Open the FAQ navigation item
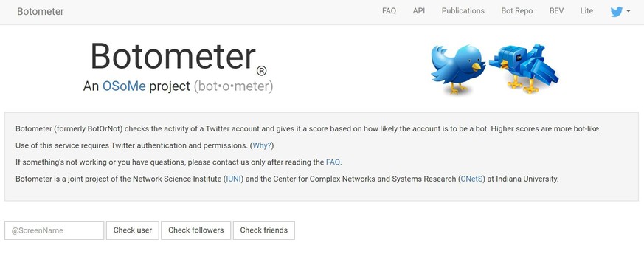The height and width of the screenshot is (271, 644). tap(389, 11)
